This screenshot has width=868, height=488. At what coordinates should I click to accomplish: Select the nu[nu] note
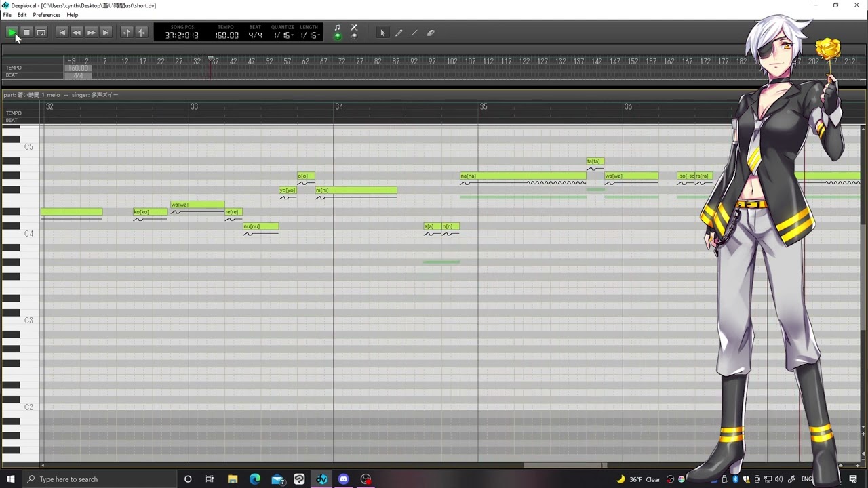(260, 226)
